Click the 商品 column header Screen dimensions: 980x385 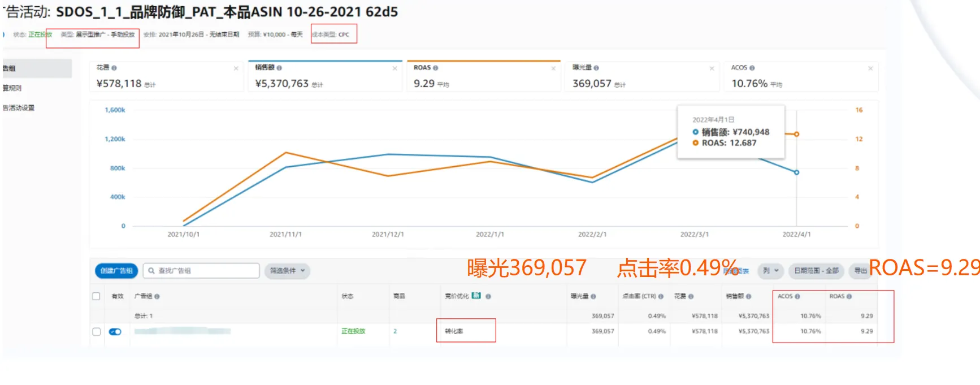(399, 296)
